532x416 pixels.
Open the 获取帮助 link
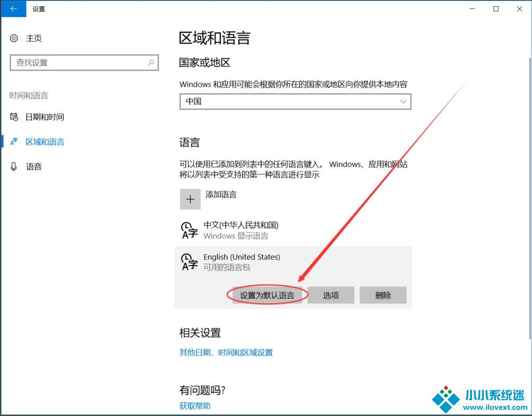point(195,406)
